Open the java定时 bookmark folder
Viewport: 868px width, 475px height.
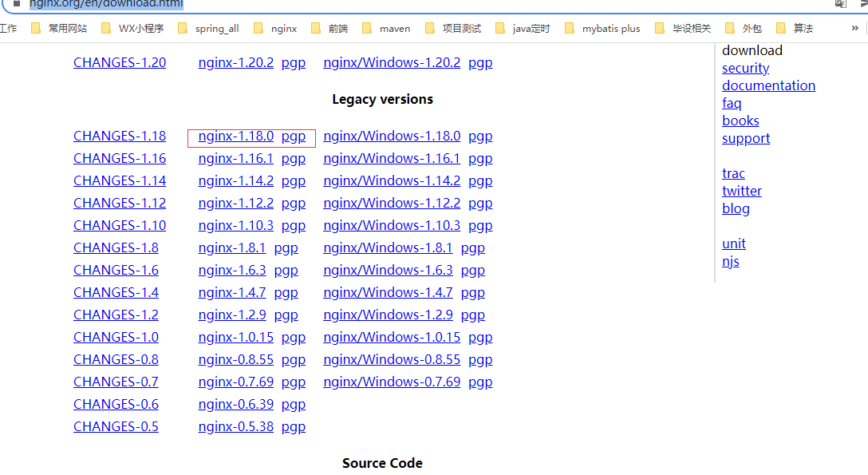(523, 28)
